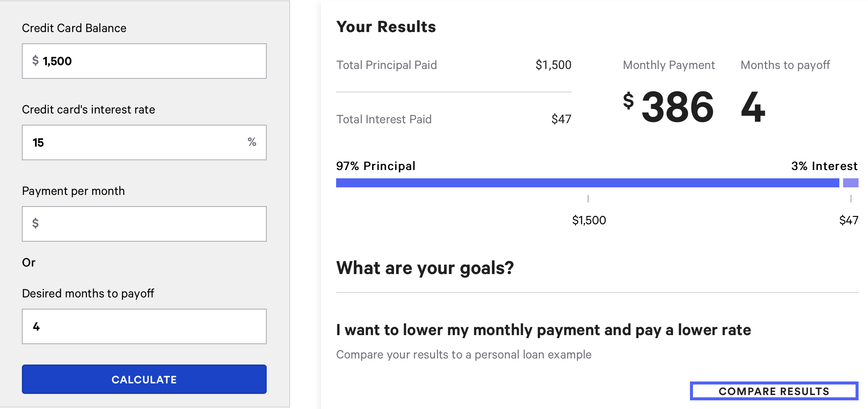Click the Compare Results button

point(774,391)
